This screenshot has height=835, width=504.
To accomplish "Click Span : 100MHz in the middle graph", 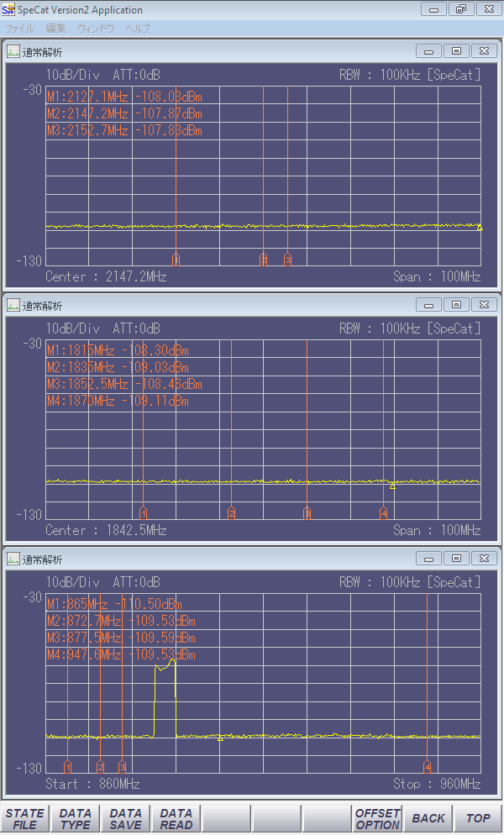I will 437,530.
